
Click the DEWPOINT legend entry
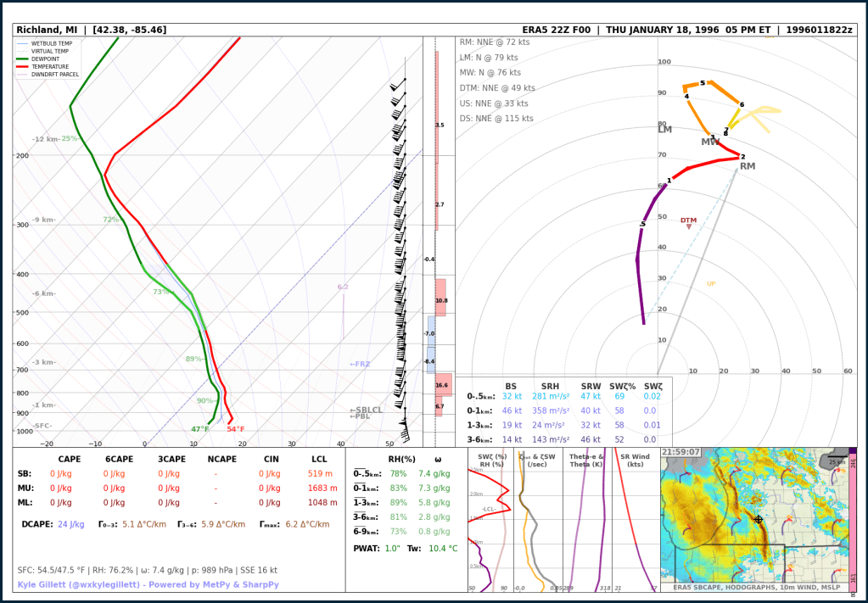[48, 59]
